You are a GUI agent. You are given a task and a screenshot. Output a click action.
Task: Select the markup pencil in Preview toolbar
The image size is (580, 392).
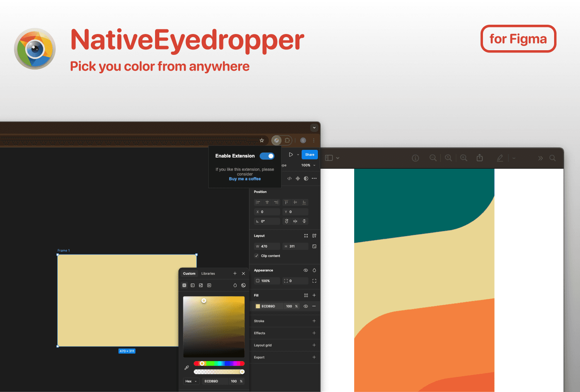[x=500, y=158]
